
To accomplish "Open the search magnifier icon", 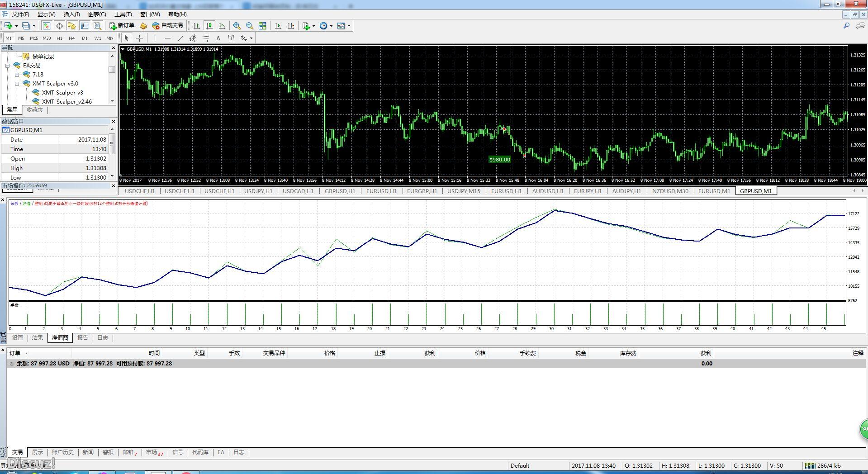I will 846,26.
